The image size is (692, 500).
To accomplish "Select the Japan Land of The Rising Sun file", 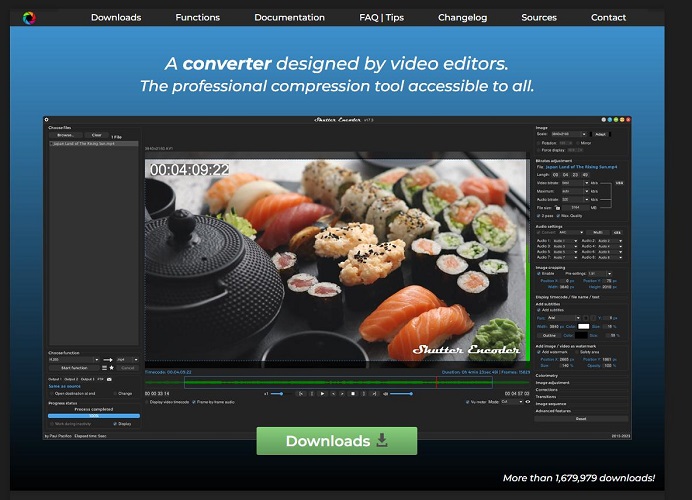I will pos(94,143).
